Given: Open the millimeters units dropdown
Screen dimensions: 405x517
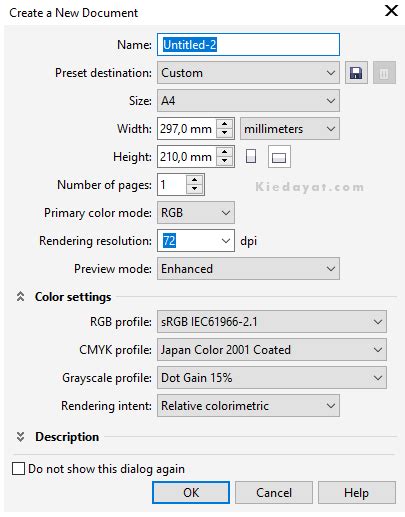Looking at the screenshot, I should pos(290,129).
